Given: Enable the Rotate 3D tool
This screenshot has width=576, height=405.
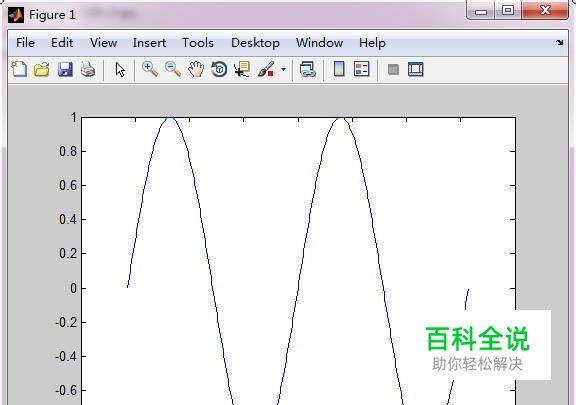Looking at the screenshot, I should tap(219, 69).
